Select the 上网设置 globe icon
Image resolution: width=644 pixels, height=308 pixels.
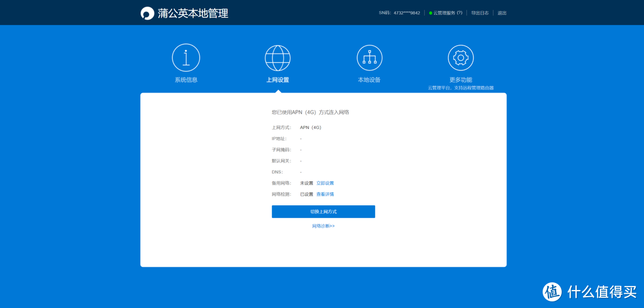[x=278, y=58]
